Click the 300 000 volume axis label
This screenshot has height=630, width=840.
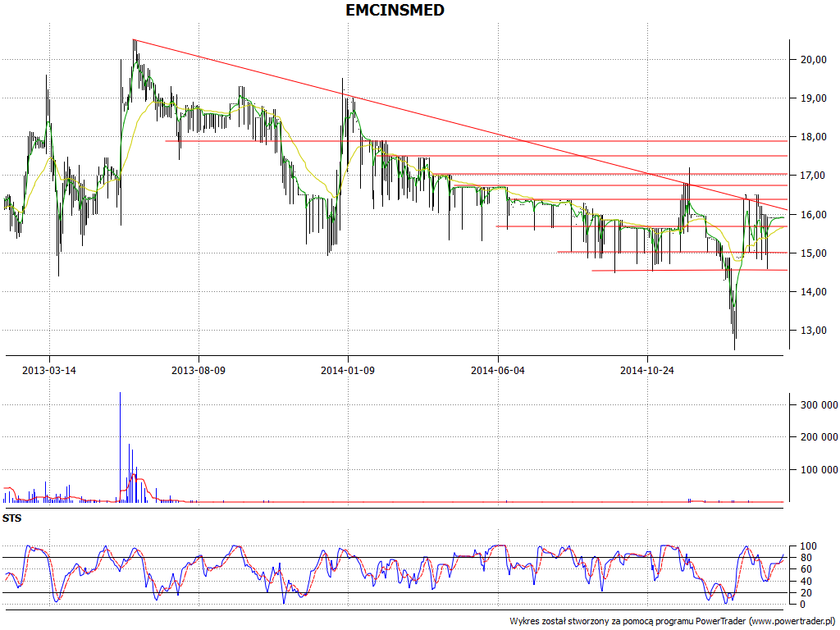pyautogui.click(x=819, y=405)
